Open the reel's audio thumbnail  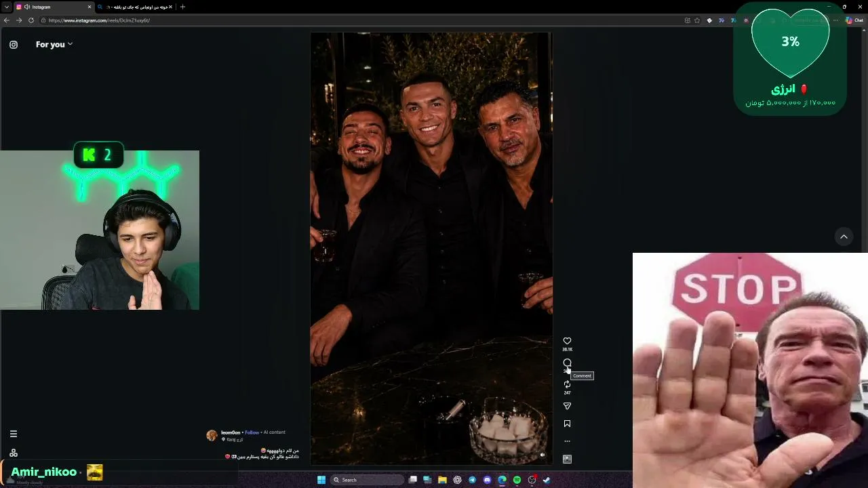(x=567, y=459)
